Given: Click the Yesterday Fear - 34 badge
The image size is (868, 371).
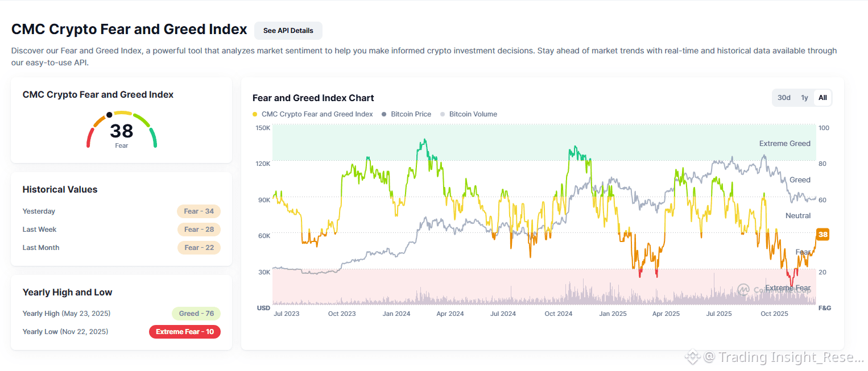Looking at the screenshot, I should (199, 211).
